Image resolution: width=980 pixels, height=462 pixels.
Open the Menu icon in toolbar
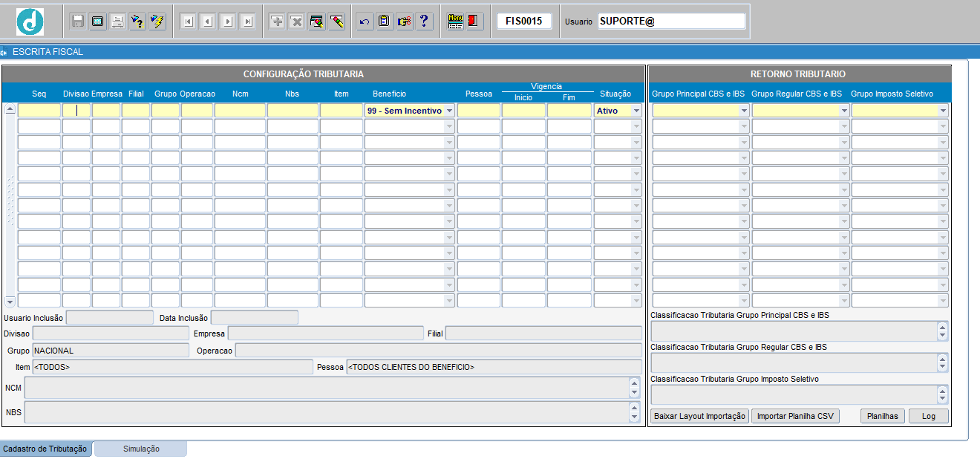(x=455, y=22)
